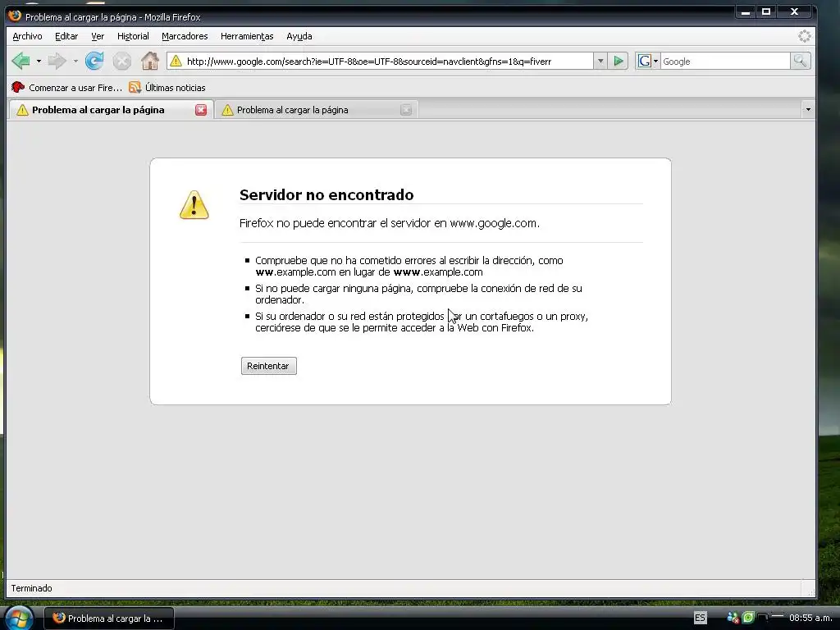Click the Stop loading icon
Viewport: 840px width, 630px height.
[x=121, y=61]
